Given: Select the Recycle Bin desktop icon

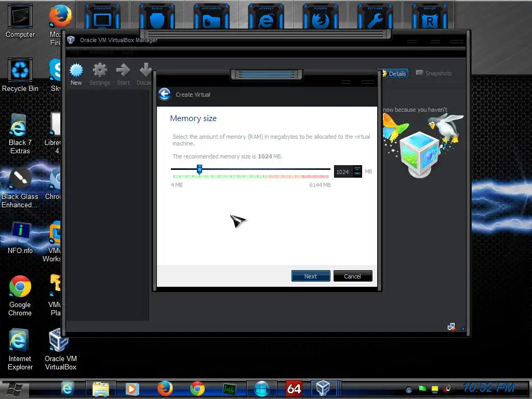Looking at the screenshot, I should click(x=20, y=75).
